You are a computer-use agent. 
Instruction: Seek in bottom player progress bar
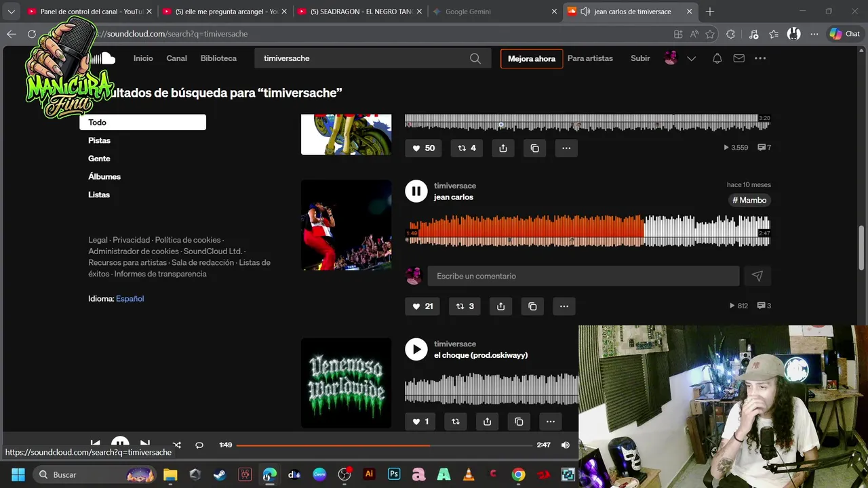pos(384,445)
